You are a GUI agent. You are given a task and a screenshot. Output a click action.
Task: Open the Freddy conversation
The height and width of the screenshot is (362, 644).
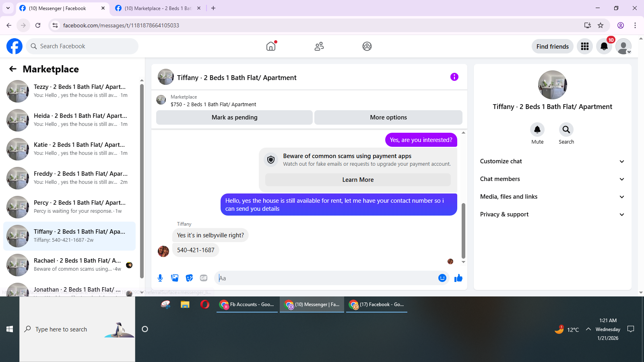tap(69, 178)
